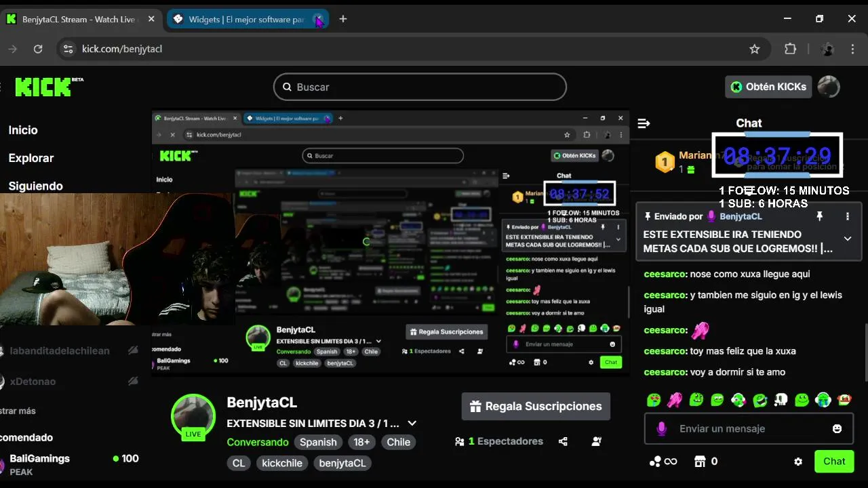The width and height of the screenshot is (868, 488).
Task: Select the 18+ tag
Action: point(361,442)
